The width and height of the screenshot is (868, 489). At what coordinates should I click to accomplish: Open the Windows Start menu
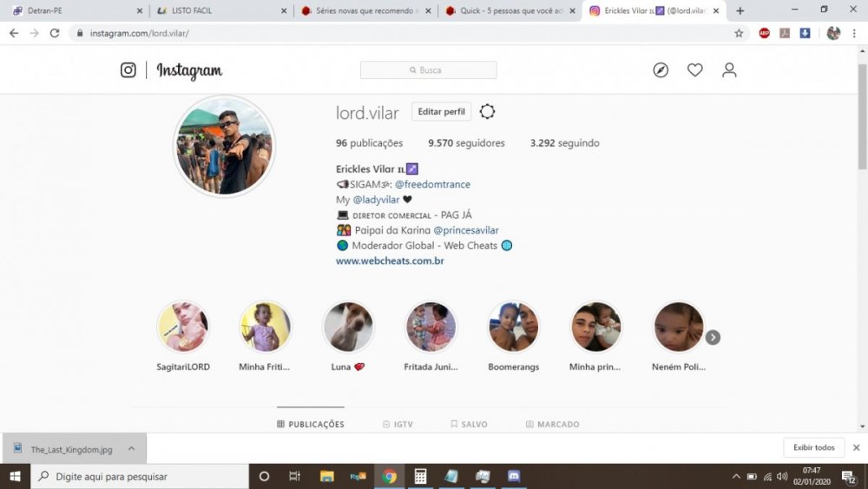click(x=15, y=476)
